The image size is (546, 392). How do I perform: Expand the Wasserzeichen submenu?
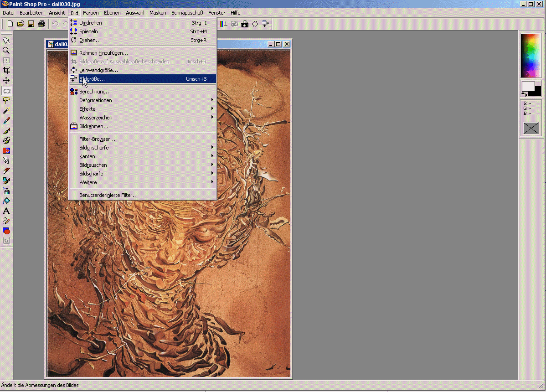(x=143, y=118)
